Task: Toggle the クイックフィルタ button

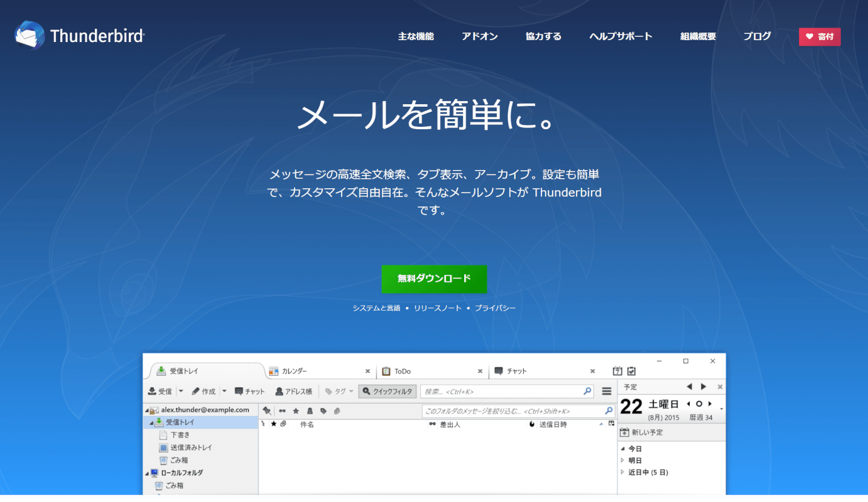Action: click(x=388, y=391)
